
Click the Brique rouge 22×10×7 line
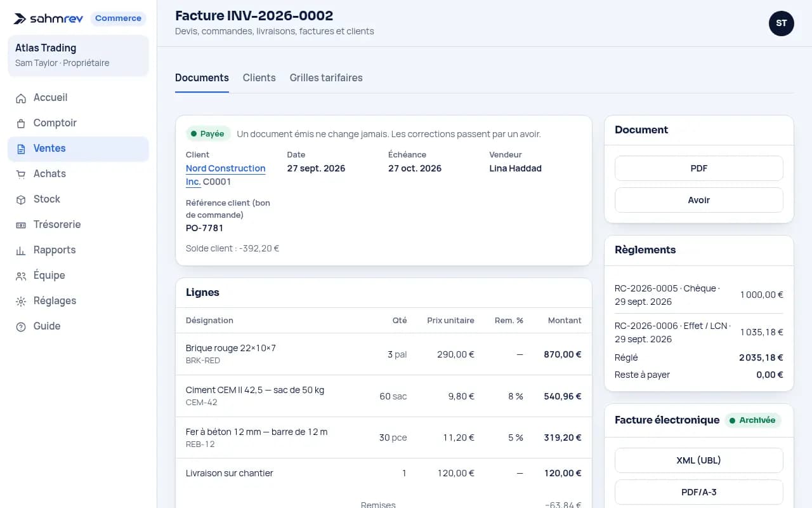[x=383, y=354]
